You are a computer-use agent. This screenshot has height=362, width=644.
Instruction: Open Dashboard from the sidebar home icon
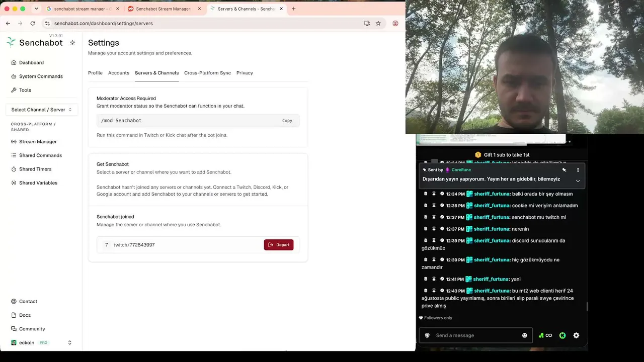[x=14, y=63]
